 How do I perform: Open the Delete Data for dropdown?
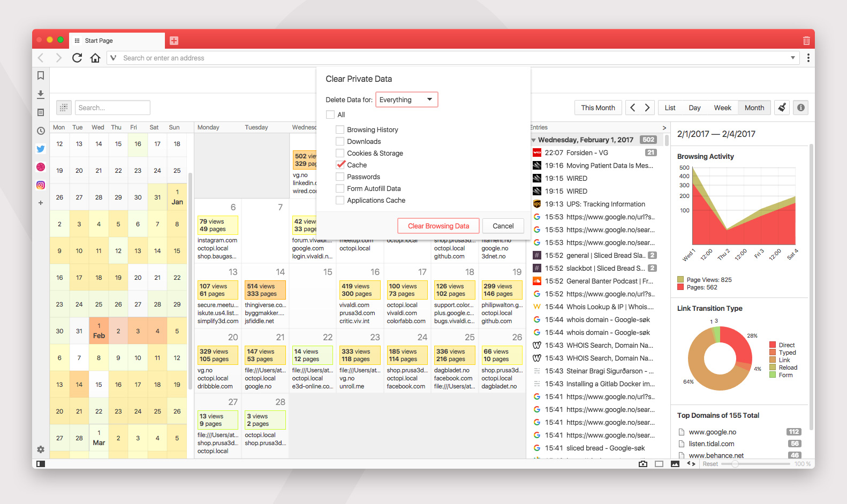point(407,100)
